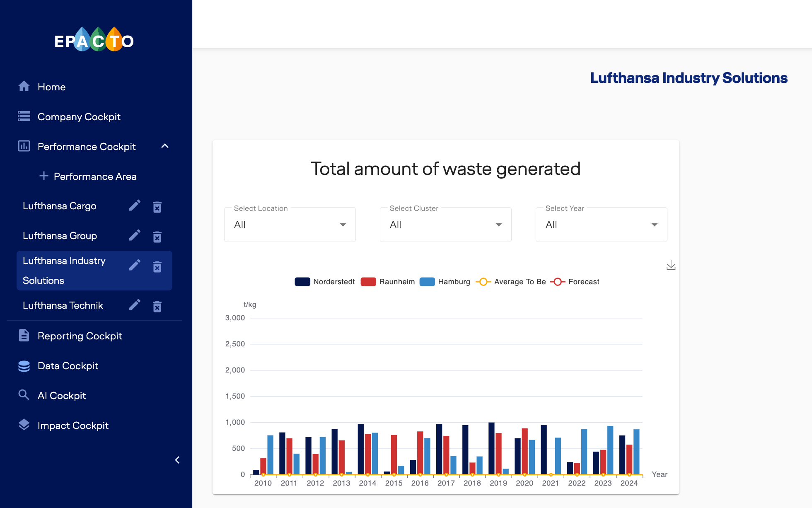Click the download chart icon
812x508 pixels.
click(x=671, y=266)
